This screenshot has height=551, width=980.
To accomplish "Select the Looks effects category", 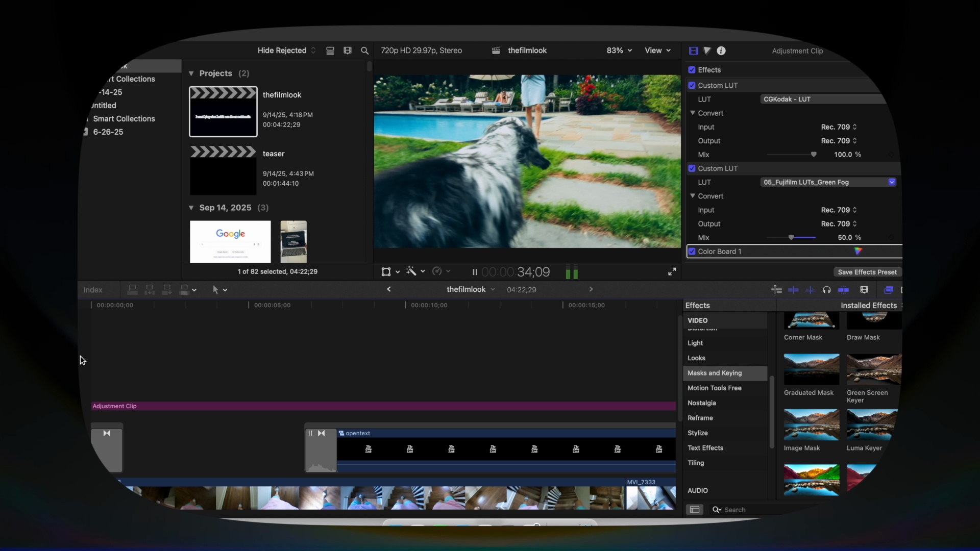I will pos(696,358).
